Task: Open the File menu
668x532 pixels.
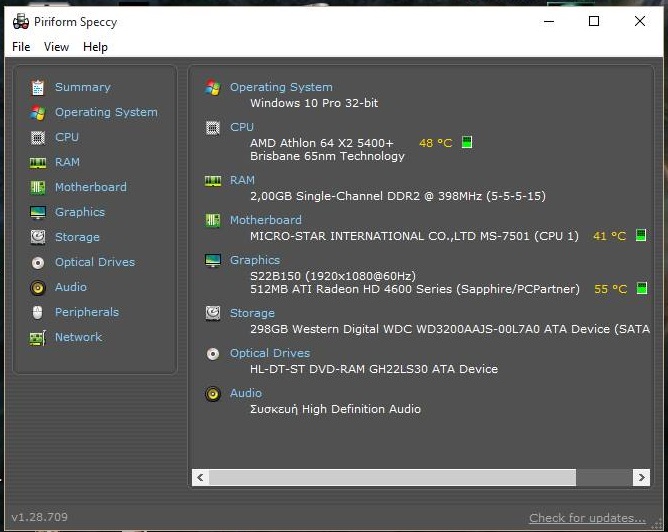Action: 21,47
